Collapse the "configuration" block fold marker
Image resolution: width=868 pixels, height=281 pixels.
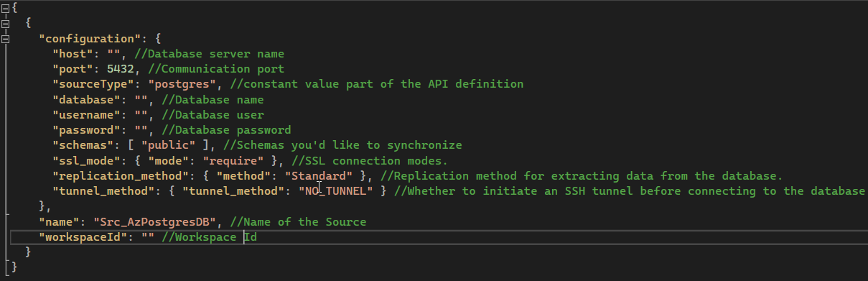pyautogui.click(x=6, y=39)
